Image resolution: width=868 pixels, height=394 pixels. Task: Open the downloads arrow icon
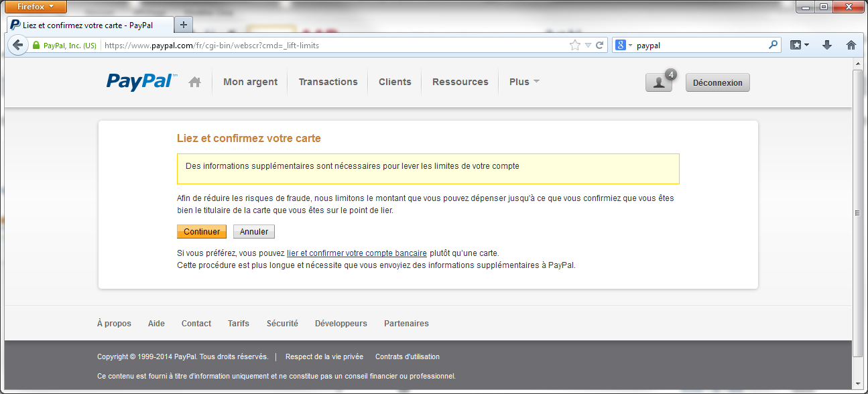(x=826, y=46)
